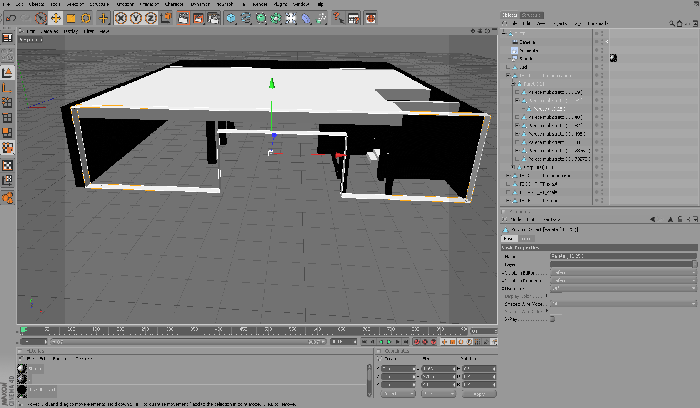Select the black material thumbnail
This screenshot has width=700, height=408.
(22, 390)
